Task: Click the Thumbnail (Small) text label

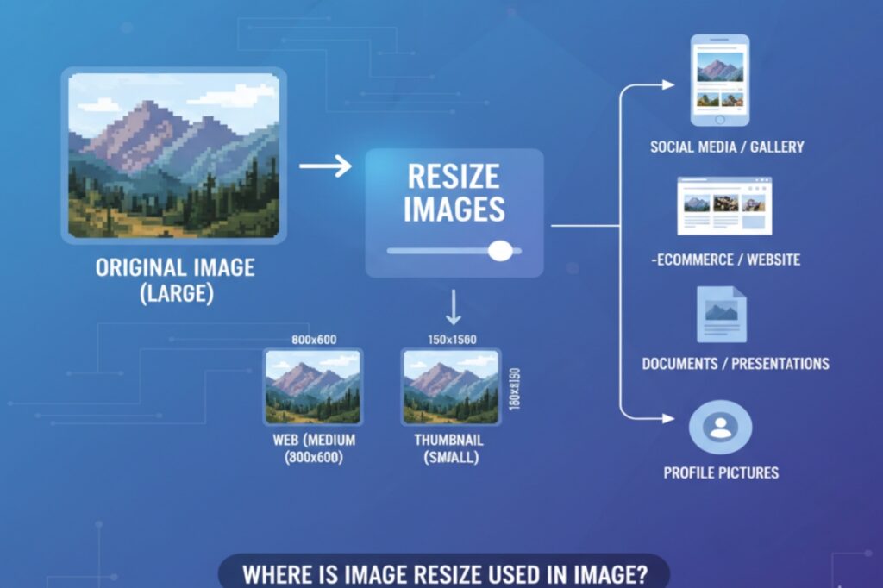Action: point(449,450)
